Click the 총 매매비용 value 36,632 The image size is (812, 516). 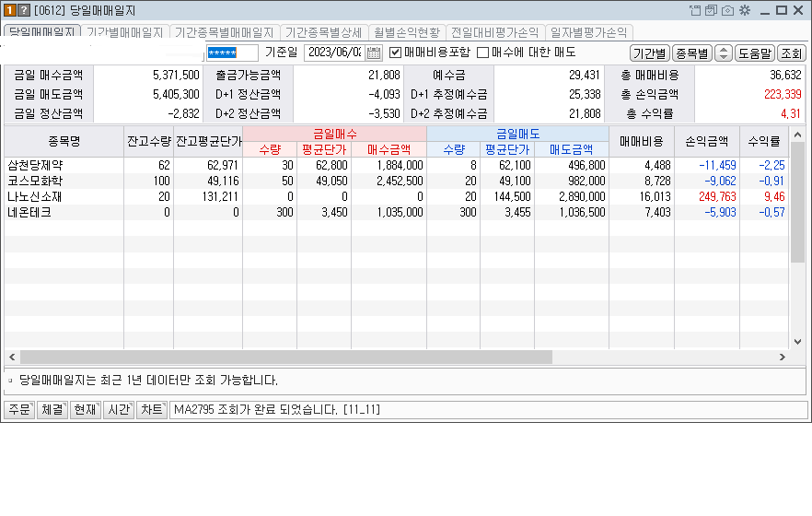coord(785,76)
